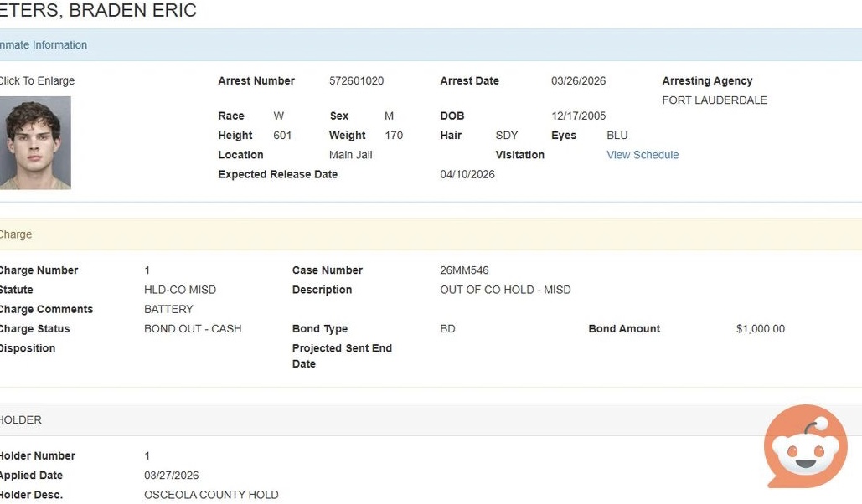Click statute value HLD-CO MISD

(x=180, y=290)
